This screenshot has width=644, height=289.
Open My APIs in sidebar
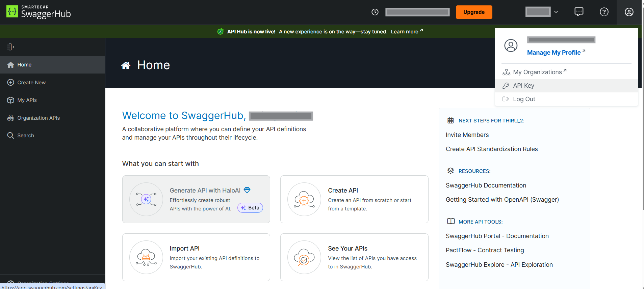52,100
